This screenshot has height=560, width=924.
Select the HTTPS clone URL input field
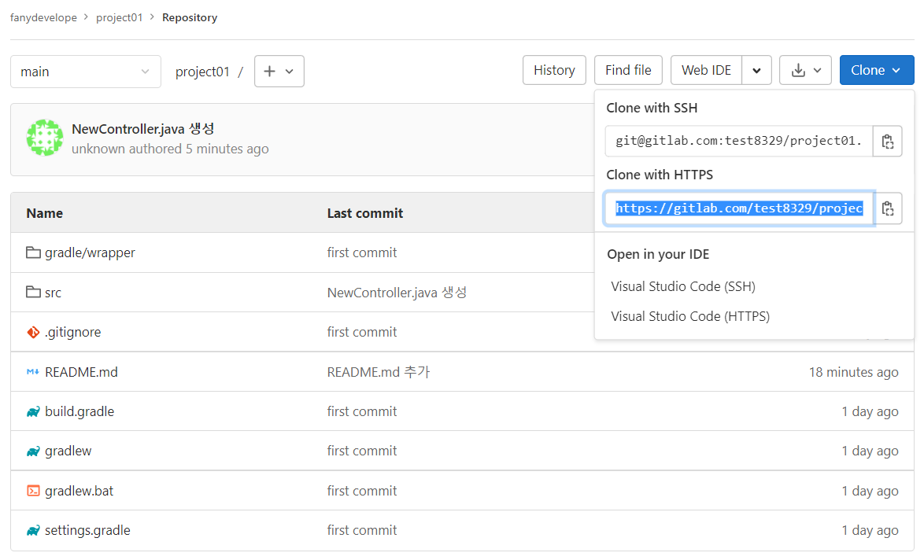point(737,208)
